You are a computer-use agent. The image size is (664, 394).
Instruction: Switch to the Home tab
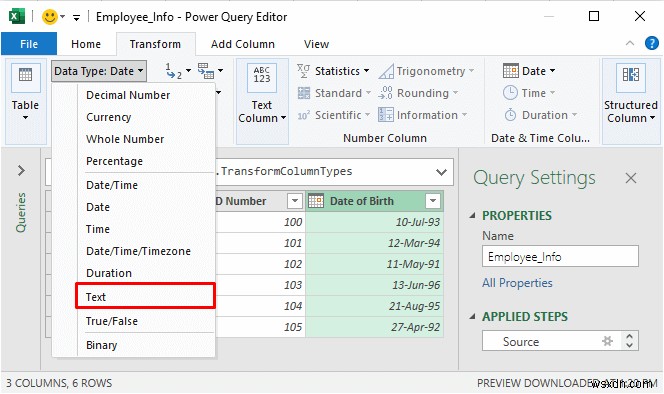[x=86, y=44]
